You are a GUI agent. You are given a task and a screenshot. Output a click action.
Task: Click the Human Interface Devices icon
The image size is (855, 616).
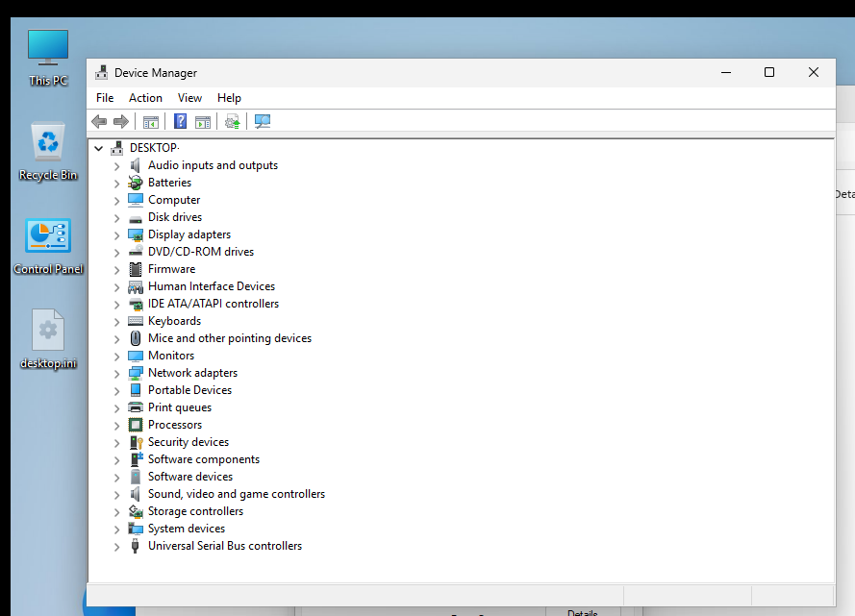click(136, 286)
